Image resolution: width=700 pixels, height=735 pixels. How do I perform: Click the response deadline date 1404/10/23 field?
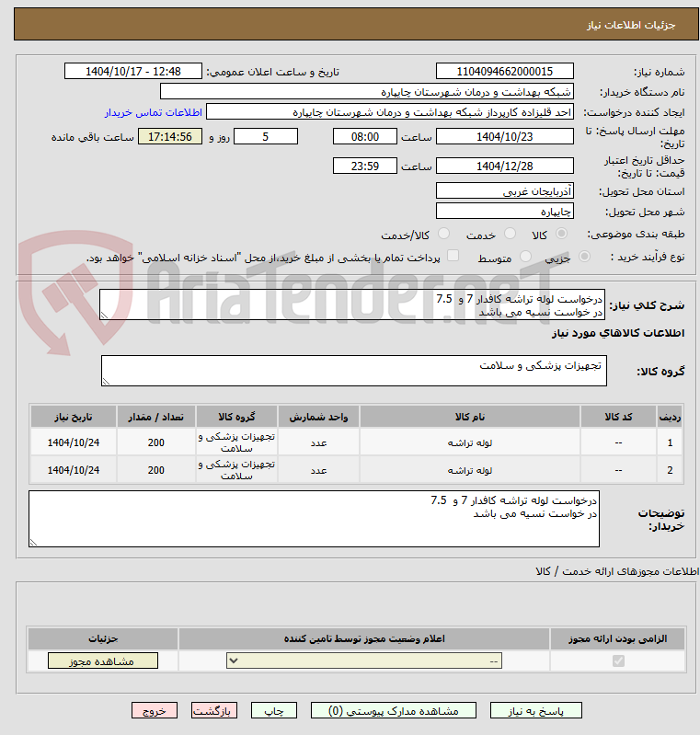pyautogui.click(x=504, y=136)
